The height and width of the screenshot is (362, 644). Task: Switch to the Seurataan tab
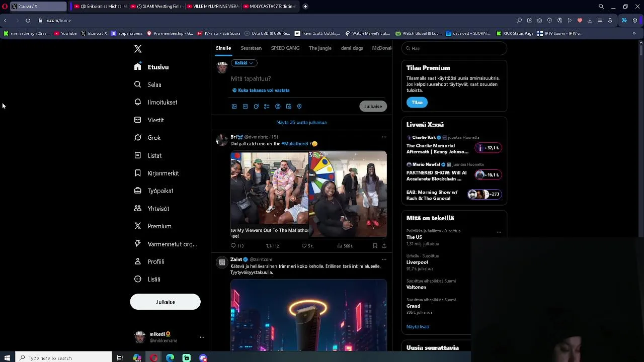point(251,48)
